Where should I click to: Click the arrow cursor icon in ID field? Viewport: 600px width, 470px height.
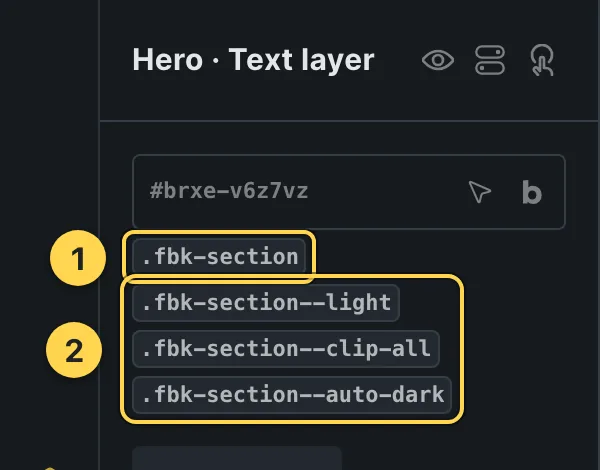(479, 192)
